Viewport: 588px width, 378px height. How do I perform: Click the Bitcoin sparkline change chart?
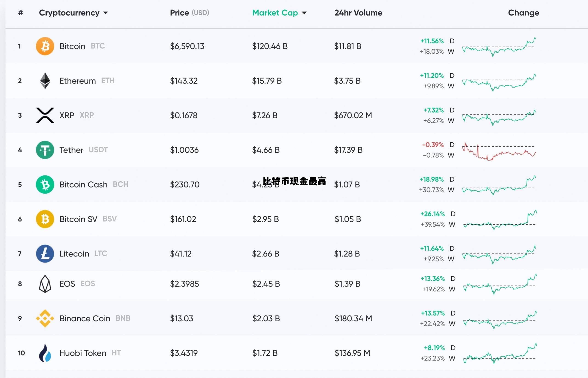click(x=499, y=47)
